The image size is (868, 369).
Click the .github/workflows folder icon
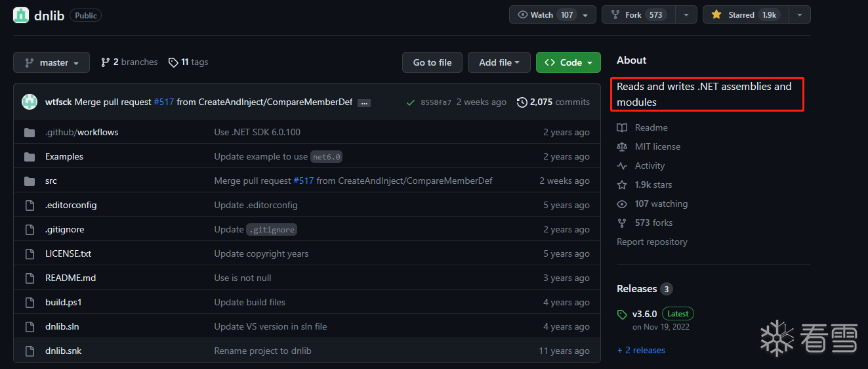[x=30, y=132]
